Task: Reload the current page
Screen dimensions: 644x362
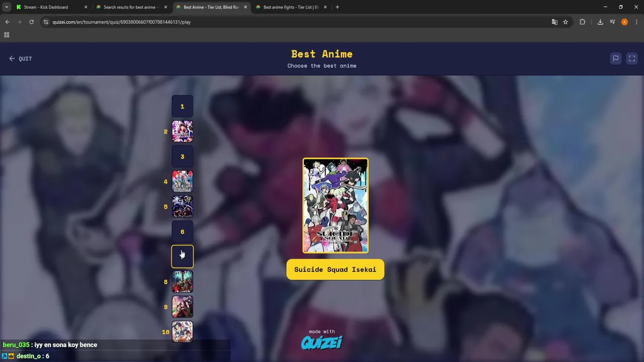Action: pos(32,22)
